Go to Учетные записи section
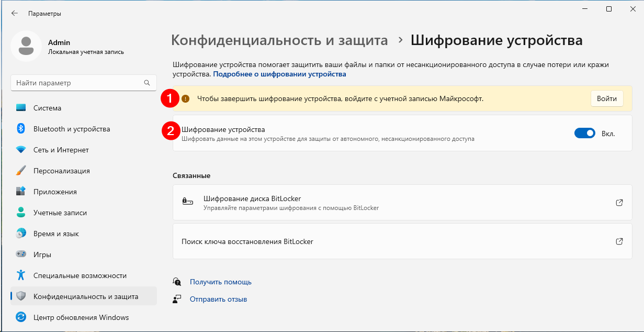This screenshot has width=644, height=332. (x=60, y=213)
